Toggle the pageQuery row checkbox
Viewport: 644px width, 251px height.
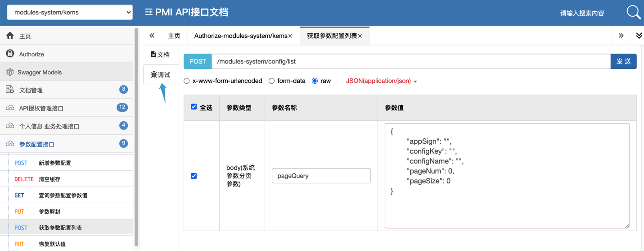click(194, 176)
